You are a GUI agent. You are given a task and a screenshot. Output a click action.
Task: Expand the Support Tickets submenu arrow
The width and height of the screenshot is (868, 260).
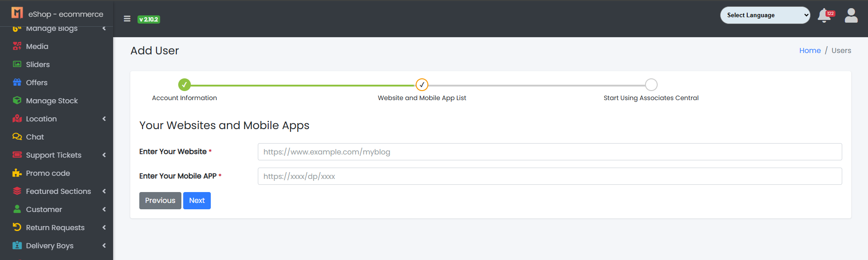[104, 155]
